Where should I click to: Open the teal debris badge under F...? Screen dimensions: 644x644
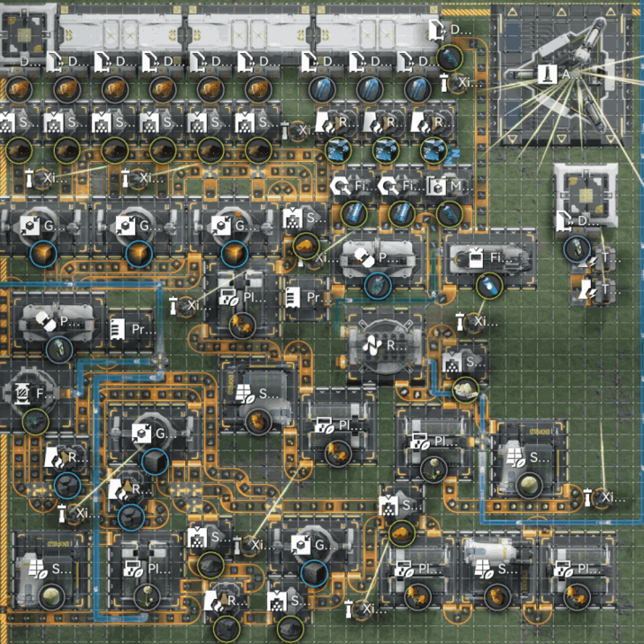(35, 421)
